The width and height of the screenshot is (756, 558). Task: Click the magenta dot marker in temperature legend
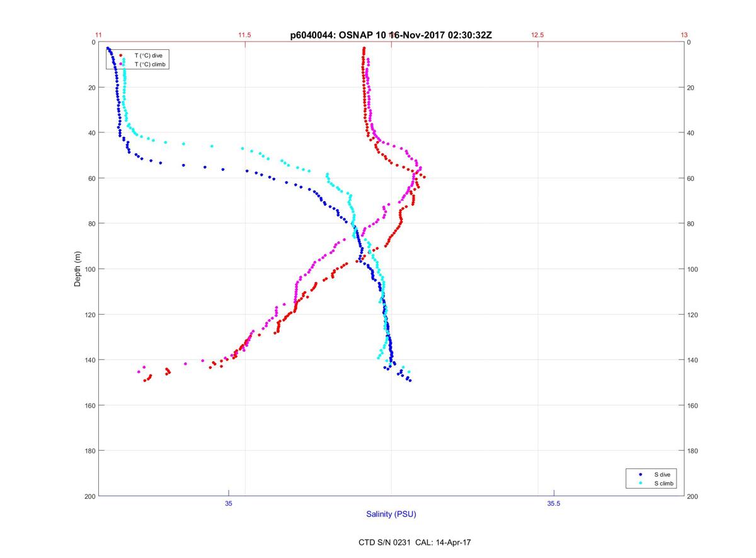(x=120, y=64)
